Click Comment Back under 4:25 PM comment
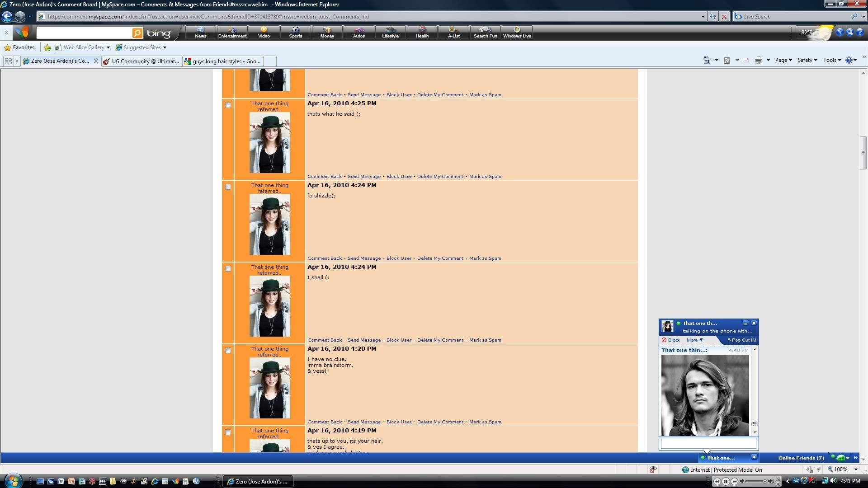This screenshot has height=488, width=868. (x=325, y=177)
